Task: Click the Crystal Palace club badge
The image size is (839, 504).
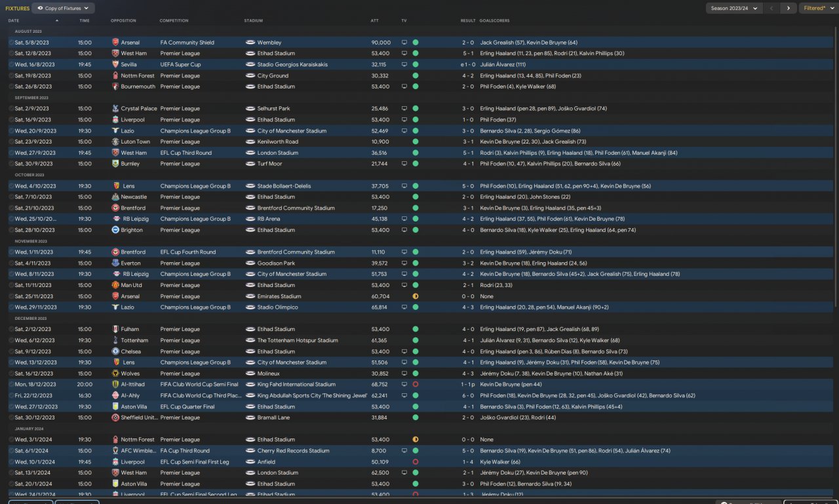Action: click(x=115, y=109)
